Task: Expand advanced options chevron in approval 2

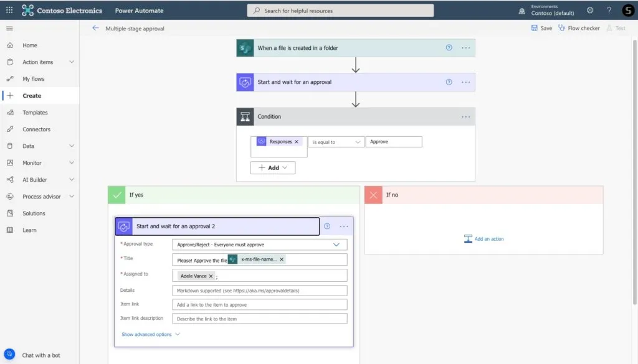Action: (178, 334)
